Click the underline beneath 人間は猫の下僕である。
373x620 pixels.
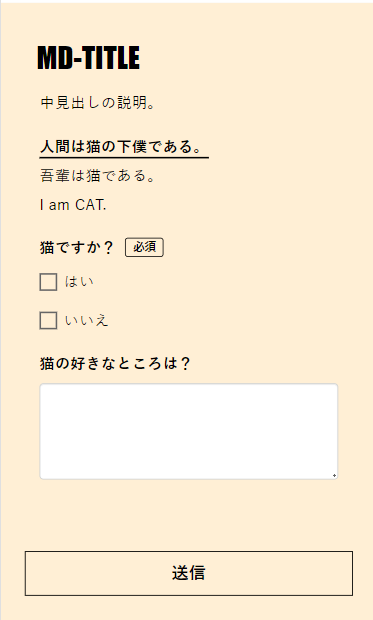point(124,157)
